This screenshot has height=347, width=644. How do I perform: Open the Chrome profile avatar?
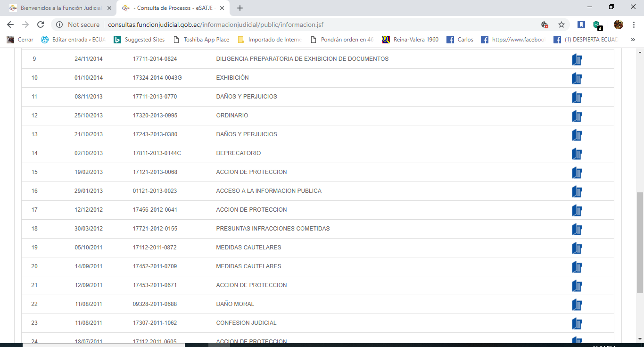pyautogui.click(x=618, y=25)
